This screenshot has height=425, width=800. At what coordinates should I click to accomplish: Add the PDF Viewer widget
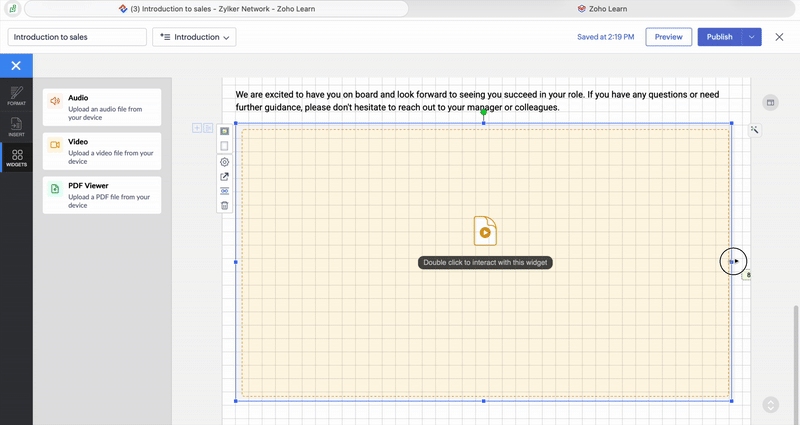pyautogui.click(x=102, y=195)
